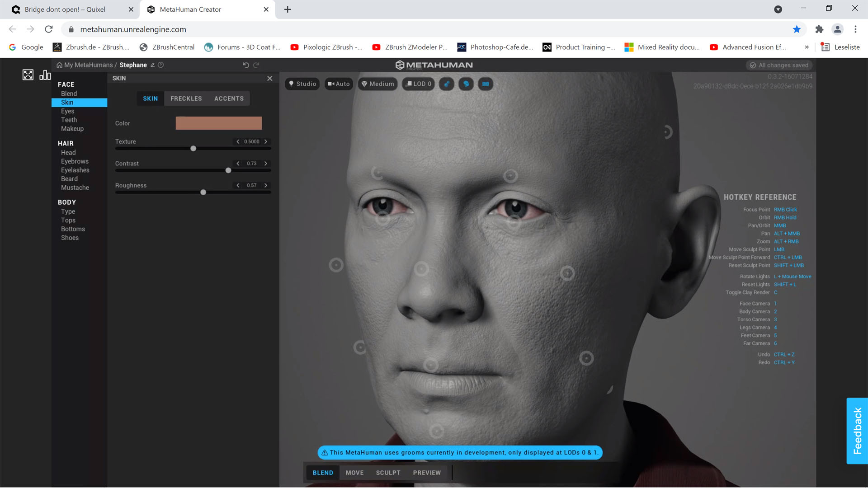Screen dimensions: 868x488
Task: Switch to the FRECKLES tab
Action: 186,99
